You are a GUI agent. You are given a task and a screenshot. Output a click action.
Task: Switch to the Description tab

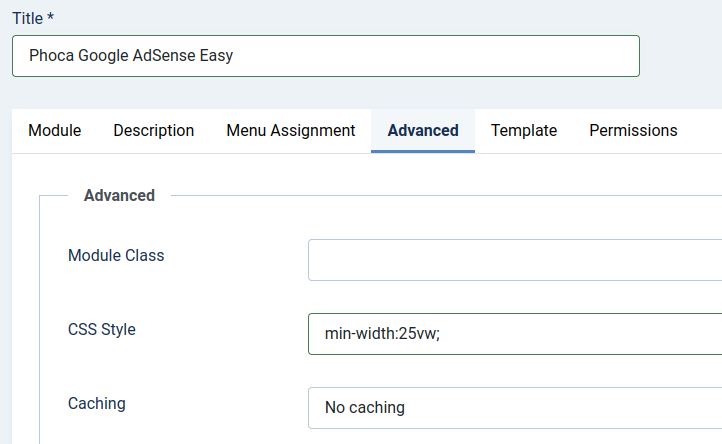tap(153, 131)
